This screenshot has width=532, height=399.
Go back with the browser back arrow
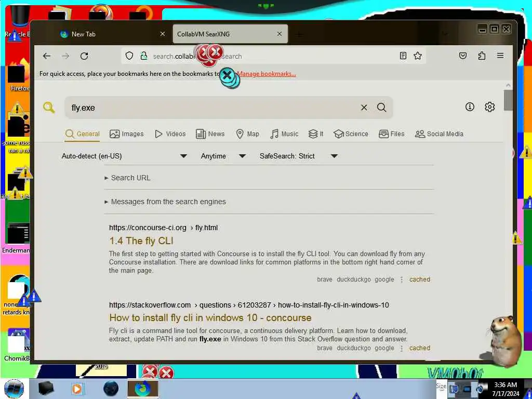click(x=47, y=56)
